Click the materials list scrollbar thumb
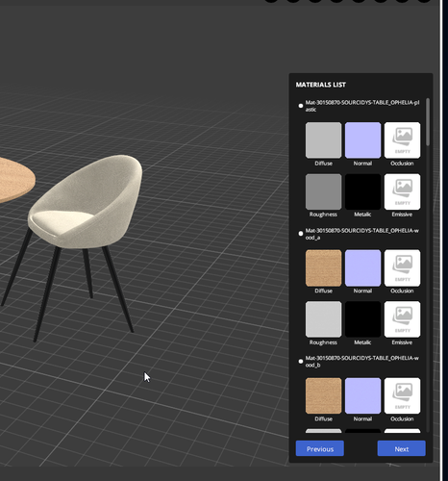448x481 pixels. click(x=428, y=122)
